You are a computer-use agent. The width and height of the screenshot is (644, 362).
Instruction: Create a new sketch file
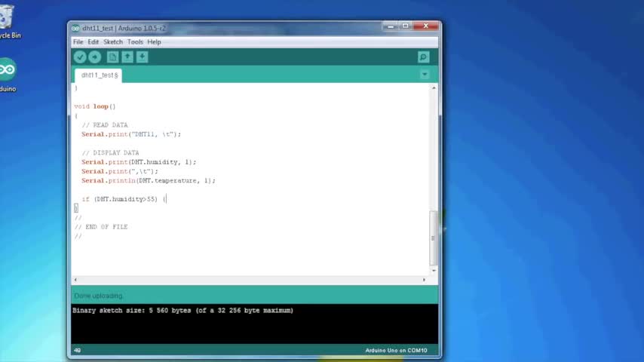tap(112, 57)
